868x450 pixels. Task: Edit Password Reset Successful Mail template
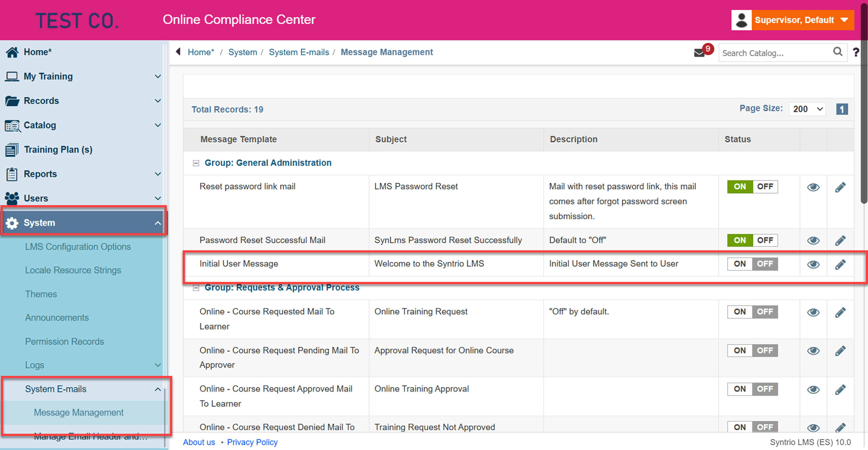tap(840, 241)
